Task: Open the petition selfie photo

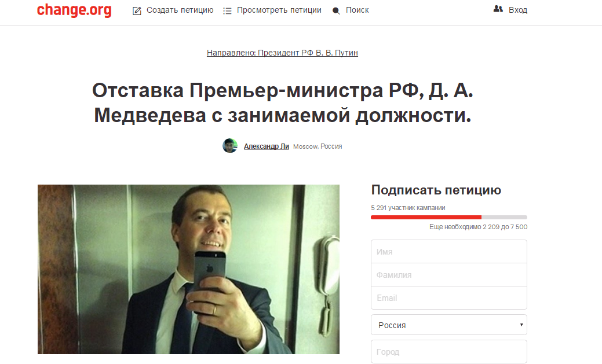Action: click(x=188, y=269)
